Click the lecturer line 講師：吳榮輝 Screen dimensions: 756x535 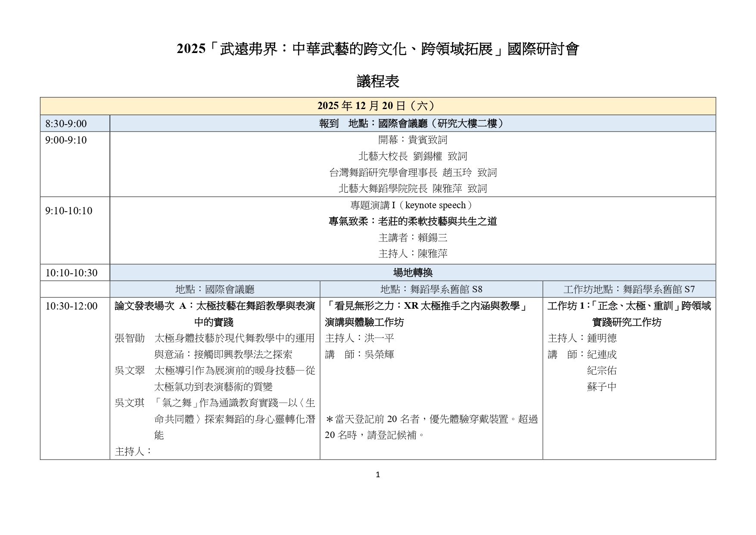coord(359,354)
